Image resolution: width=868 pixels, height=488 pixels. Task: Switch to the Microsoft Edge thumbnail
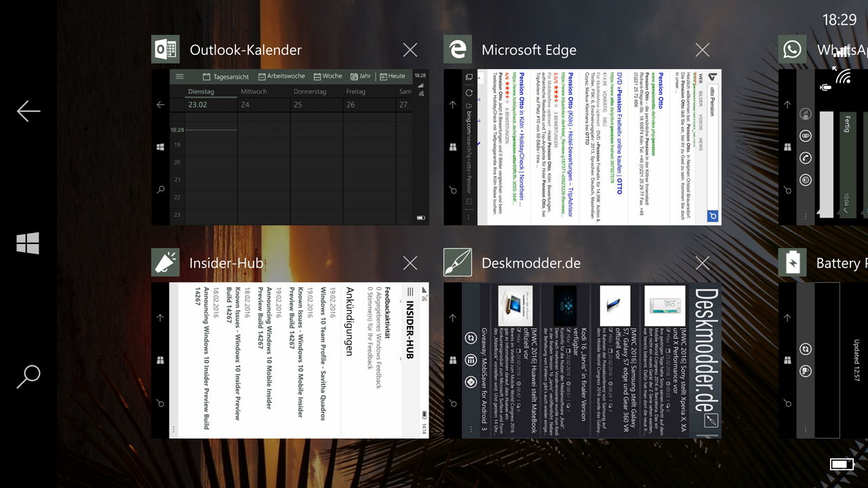[x=583, y=147]
